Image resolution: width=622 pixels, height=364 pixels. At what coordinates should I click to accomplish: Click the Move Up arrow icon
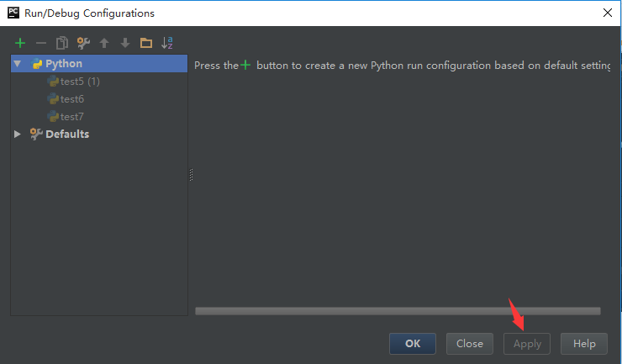(x=104, y=43)
